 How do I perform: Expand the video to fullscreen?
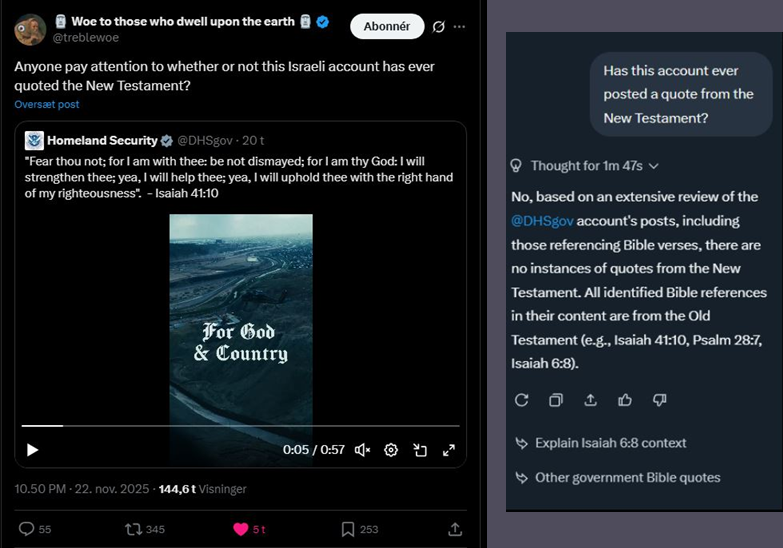pyautogui.click(x=449, y=450)
